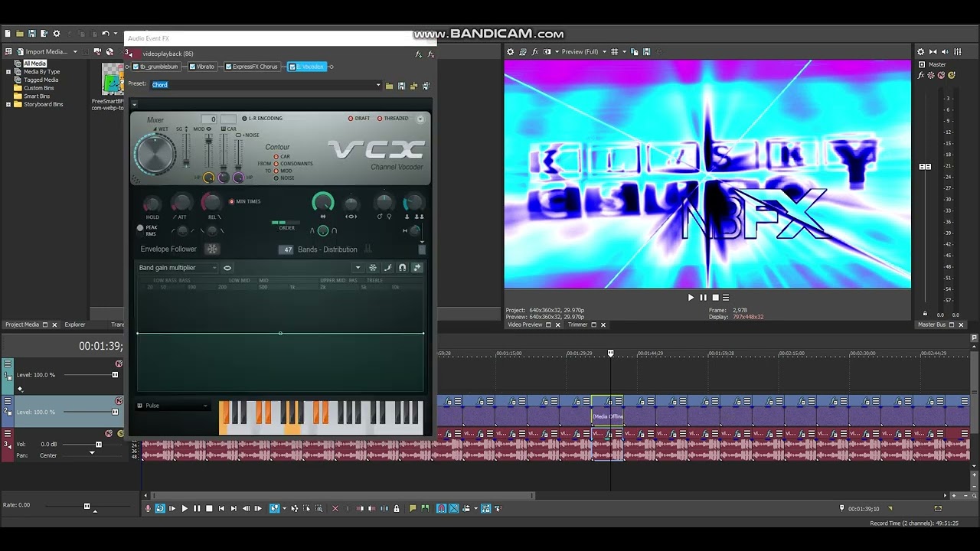Click the snowflake icon in band editor toolbar
The width and height of the screenshot is (980, 551).
point(373,268)
